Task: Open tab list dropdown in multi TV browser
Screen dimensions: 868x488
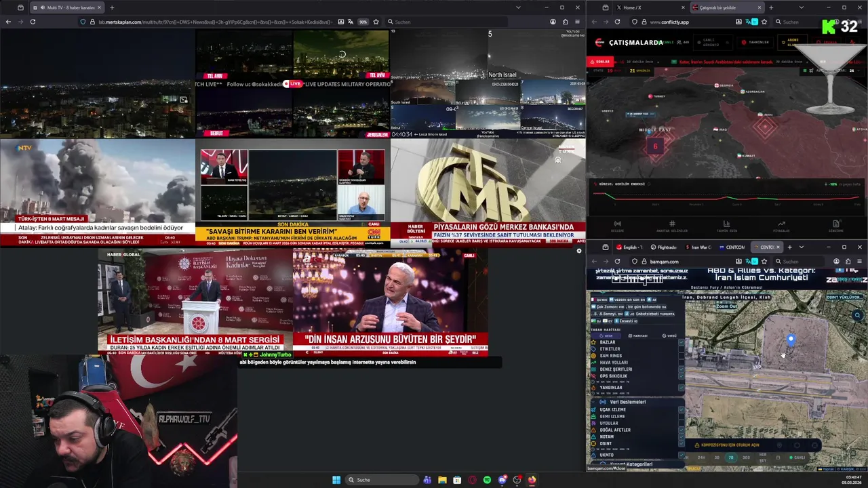Action: tap(518, 7)
